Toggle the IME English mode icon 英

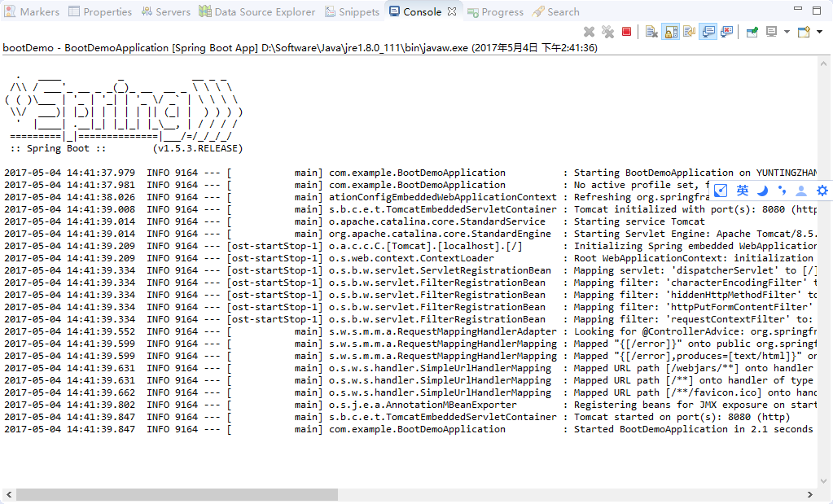743,191
